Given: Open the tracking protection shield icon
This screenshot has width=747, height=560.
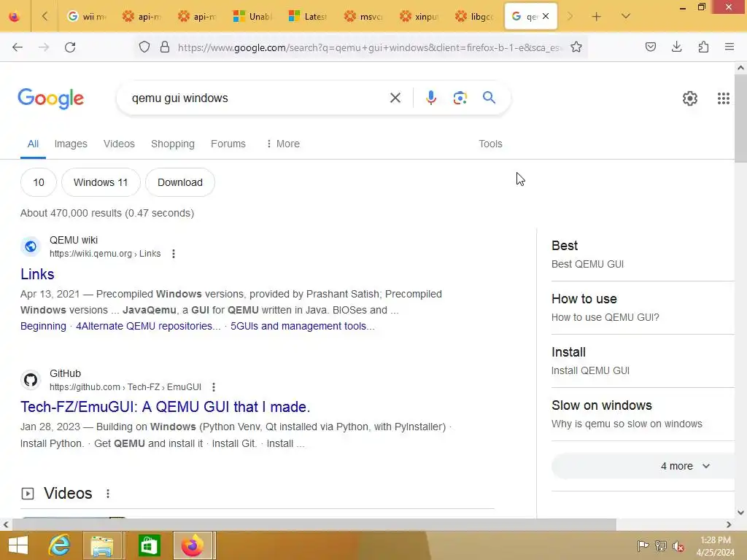Looking at the screenshot, I should click(x=144, y=47).
